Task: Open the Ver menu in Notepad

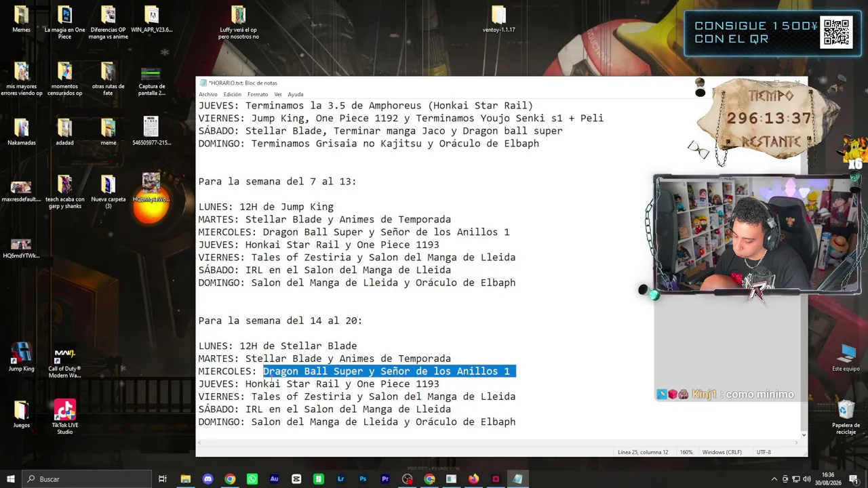Action: point(278,94)
